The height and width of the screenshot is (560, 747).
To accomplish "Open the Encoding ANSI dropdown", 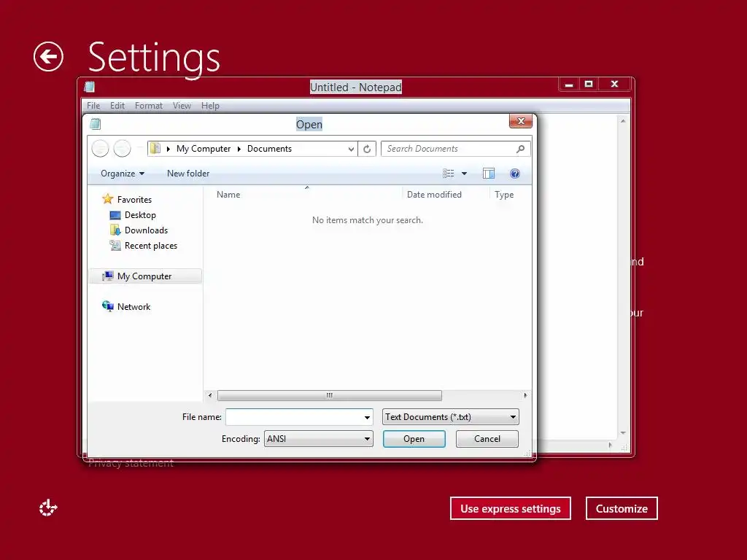I will tap(318, 438).
